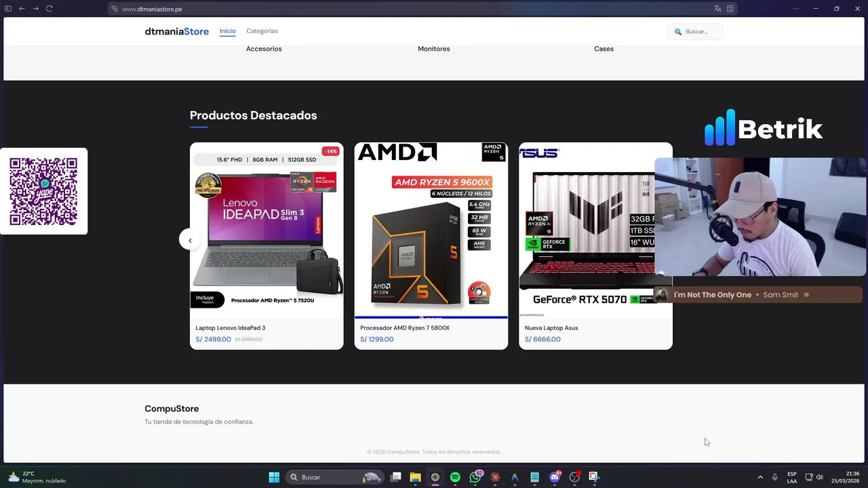868x488 pixels.
Task: Open the blue A-shaped app in taskbar
Action: [515, 477]
